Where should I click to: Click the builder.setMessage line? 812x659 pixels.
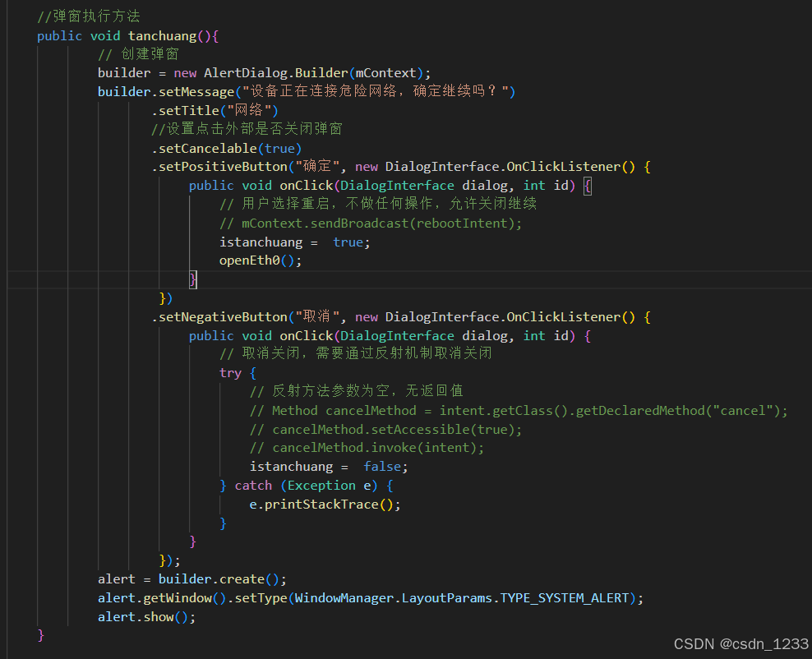coord(307,92)
